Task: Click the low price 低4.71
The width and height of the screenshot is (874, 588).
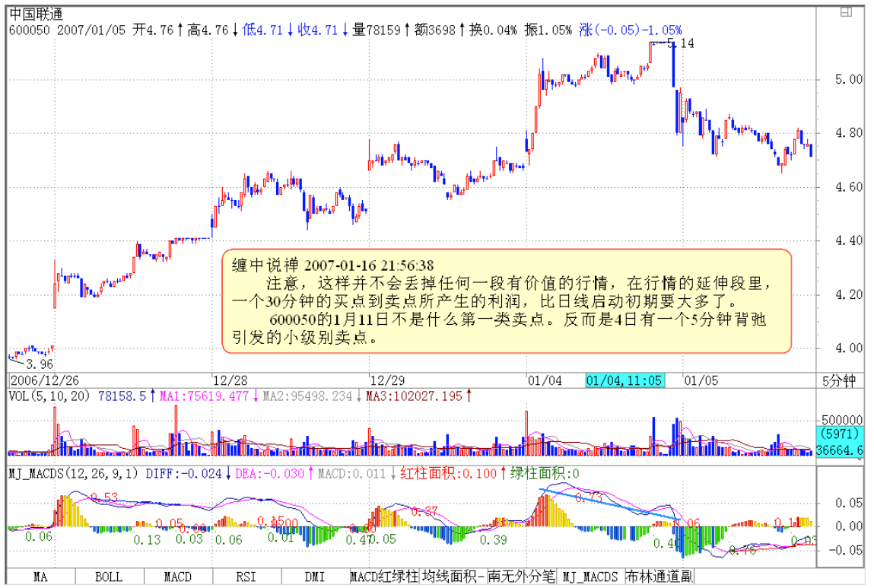Action: tap(262, 30)
